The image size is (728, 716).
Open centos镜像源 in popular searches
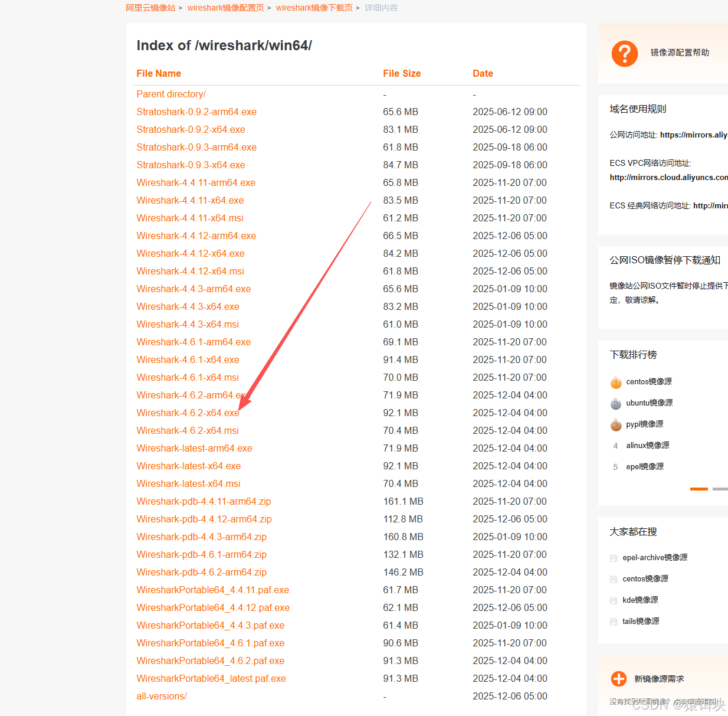coord(645,579)
